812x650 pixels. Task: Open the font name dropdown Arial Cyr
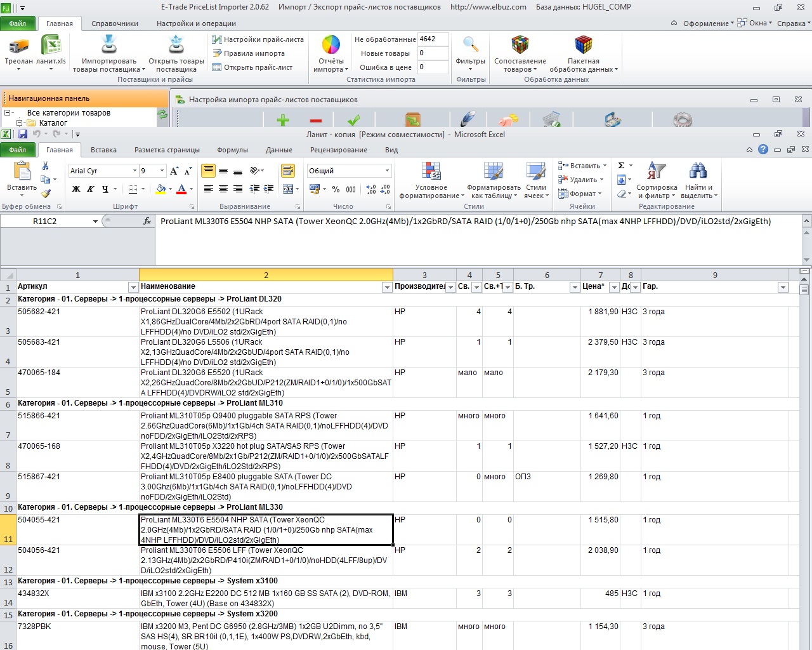(134, 171)
